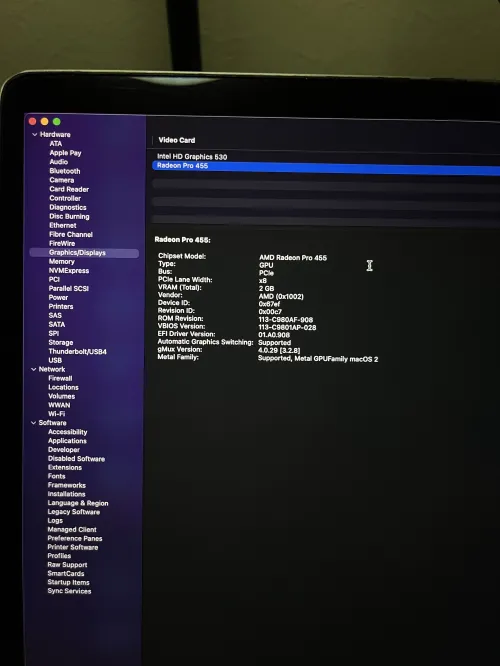Select Logs entry

[x=55, y=521]
